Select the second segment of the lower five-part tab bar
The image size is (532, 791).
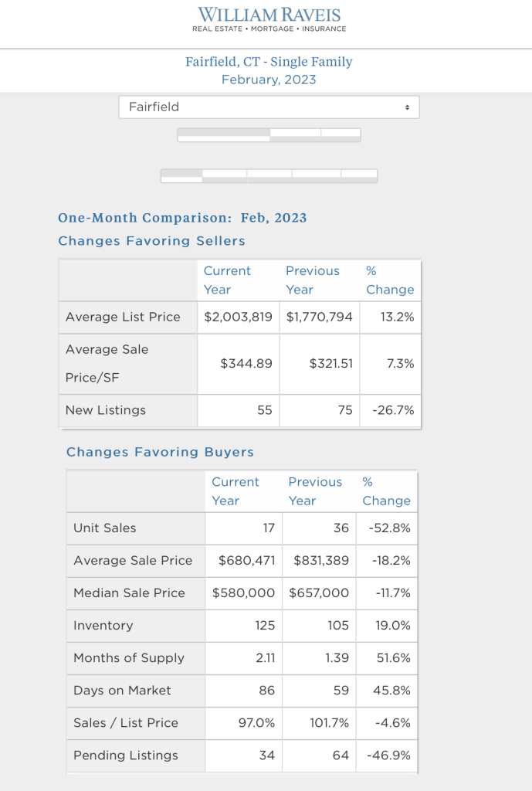pyautogui.click(x=225, y=175)
